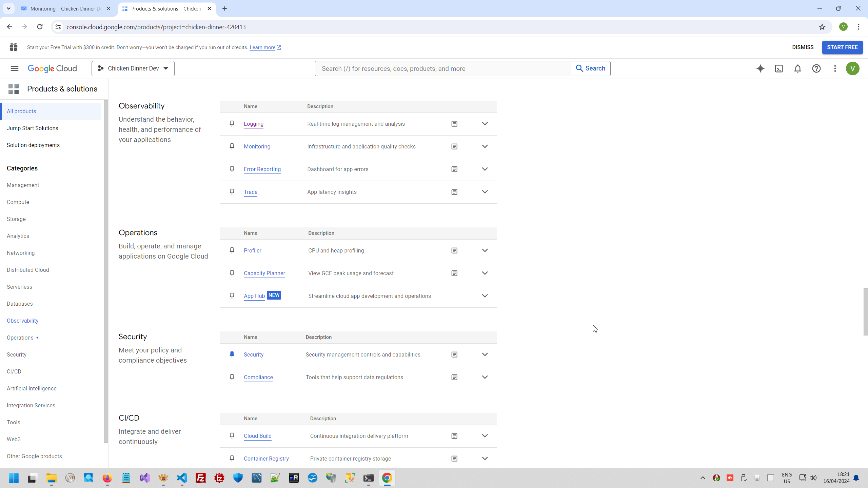Click into the resources search field
This screenshot has width=868, height=488.
point(442,69)
